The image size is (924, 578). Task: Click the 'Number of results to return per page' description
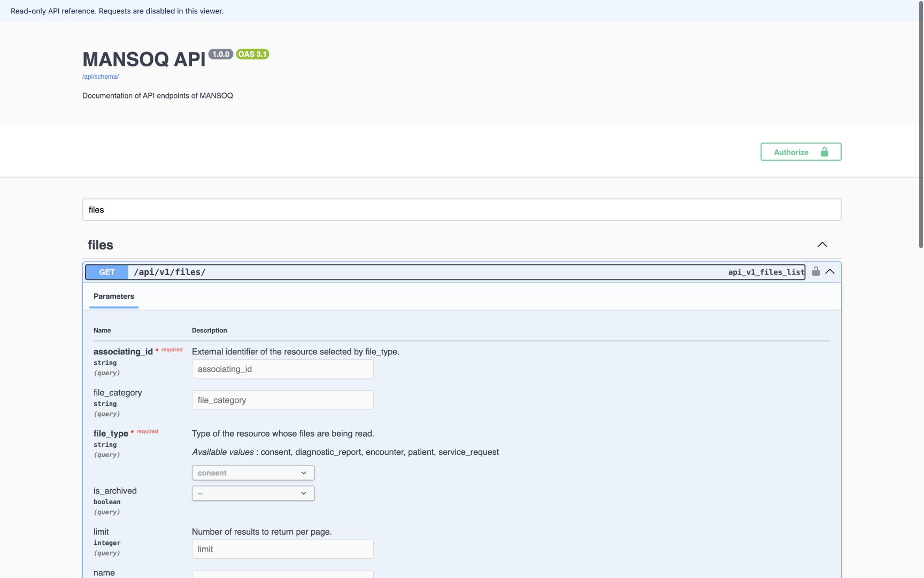click(262, 532)
